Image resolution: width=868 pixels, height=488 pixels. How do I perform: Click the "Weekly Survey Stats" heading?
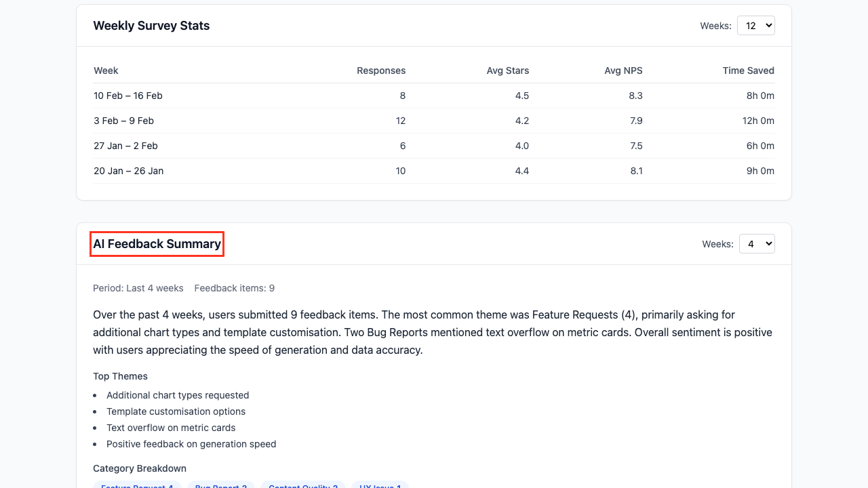151,25
